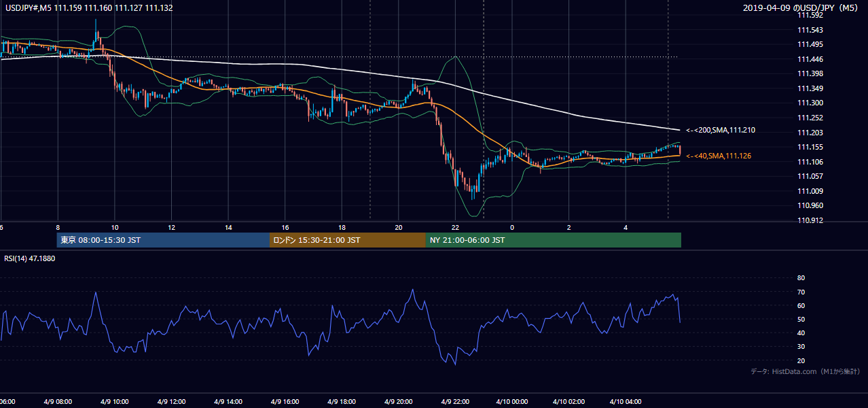
Task: Click hour label 12 under price chart
Action: point(172,227)
